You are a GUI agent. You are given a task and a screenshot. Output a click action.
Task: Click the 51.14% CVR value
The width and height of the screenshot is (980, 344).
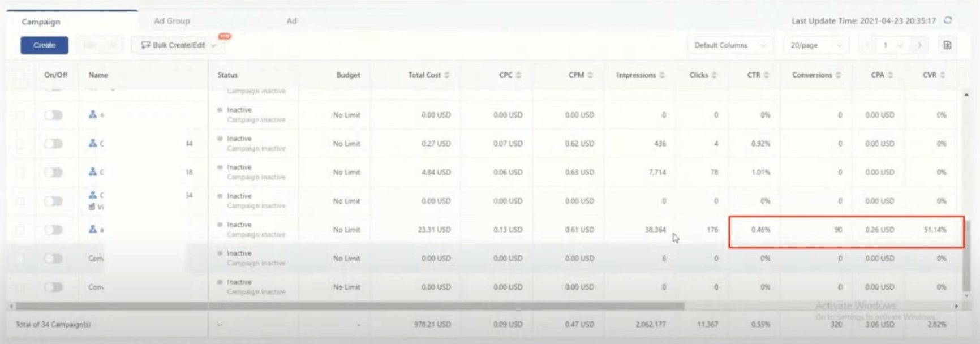click(x=935, y=230)
